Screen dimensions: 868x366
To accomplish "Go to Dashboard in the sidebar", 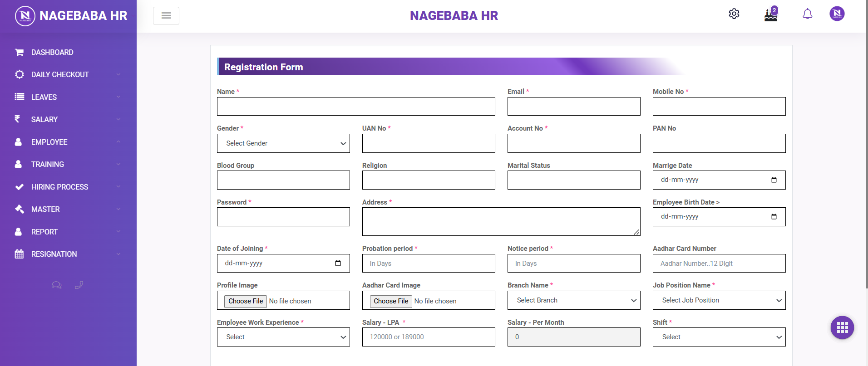I will pyautogui.click(x=52, y=53).
